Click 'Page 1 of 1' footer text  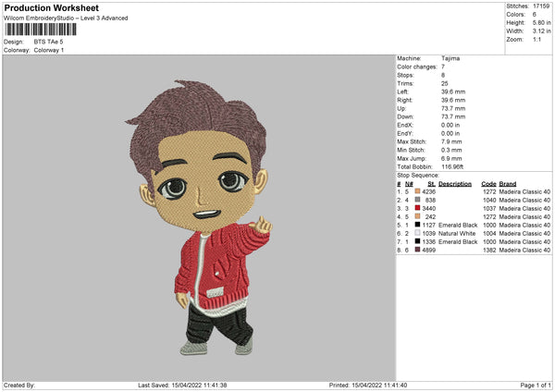click(x=536, y=385)
